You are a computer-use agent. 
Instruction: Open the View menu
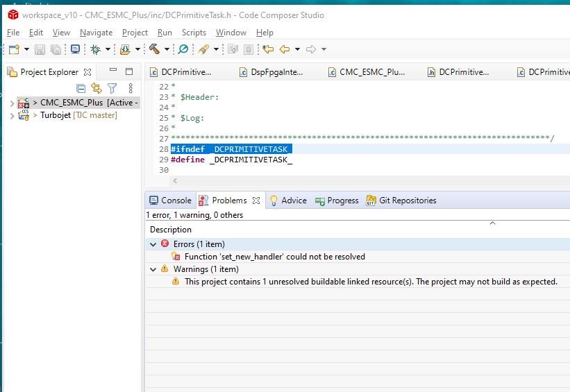coord(61,33)
